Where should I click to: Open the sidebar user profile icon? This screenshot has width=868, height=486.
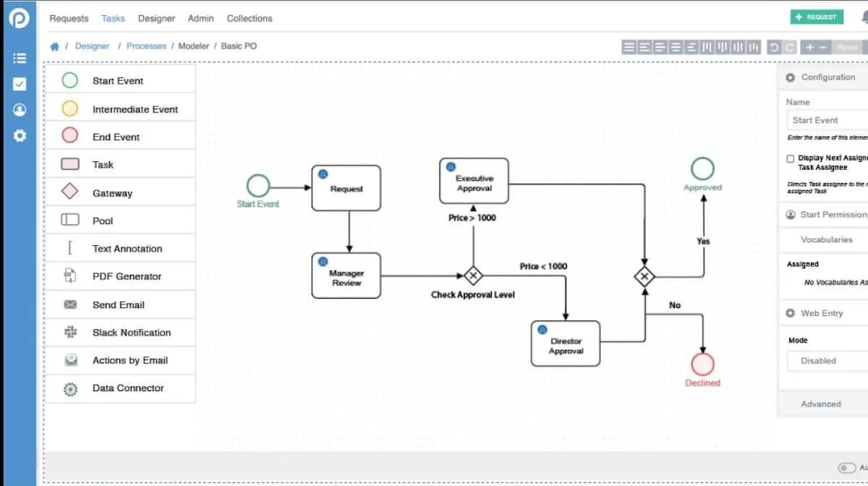coord(20,110)
